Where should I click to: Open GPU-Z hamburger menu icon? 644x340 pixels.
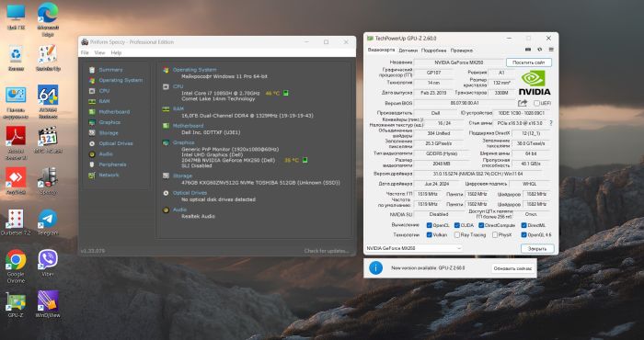click(551, 50)
